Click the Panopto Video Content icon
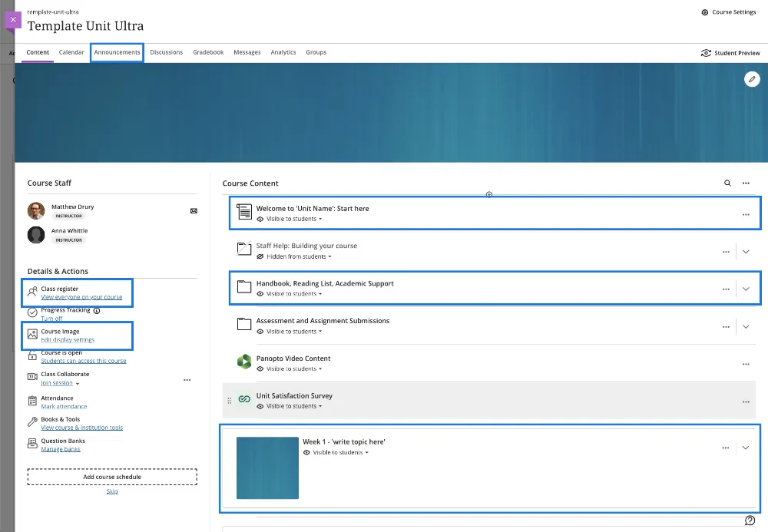The height and width of the screenshot is (532, 768). click(x=244, y=362)
